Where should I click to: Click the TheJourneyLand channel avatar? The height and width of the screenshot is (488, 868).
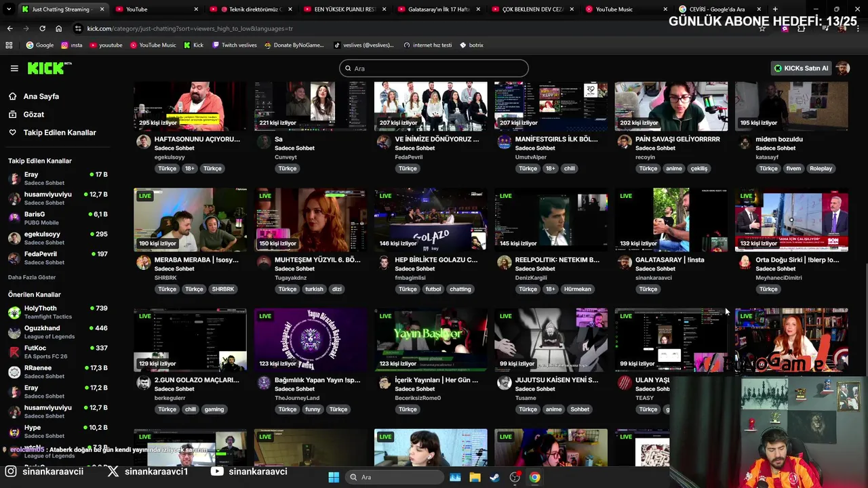coord(264,383)
